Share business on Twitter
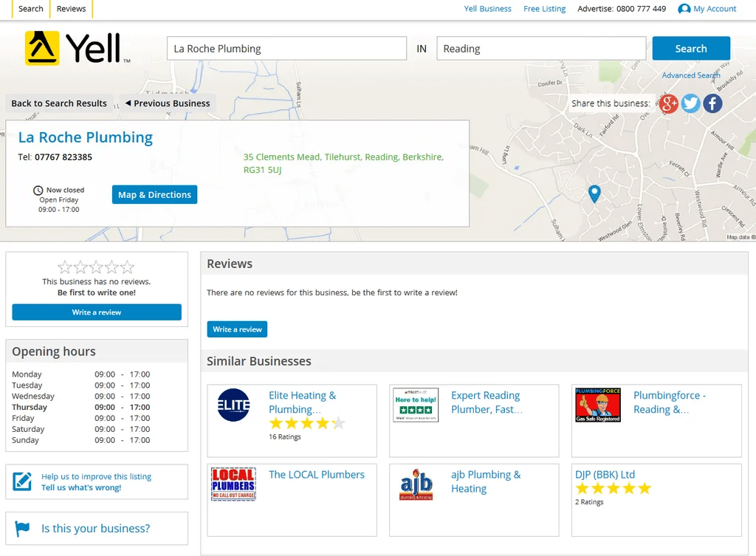The height and width of the screenshot is (556, 756). 690,103
